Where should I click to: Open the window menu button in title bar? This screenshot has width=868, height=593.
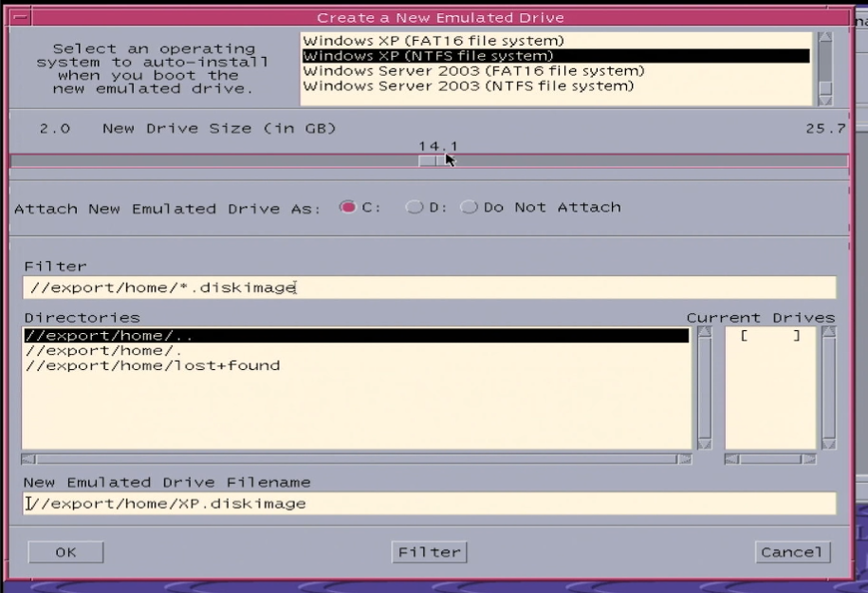click(21, 17)
